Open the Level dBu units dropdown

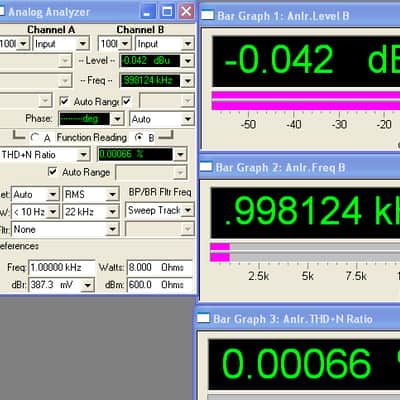[x=188, y=61]
